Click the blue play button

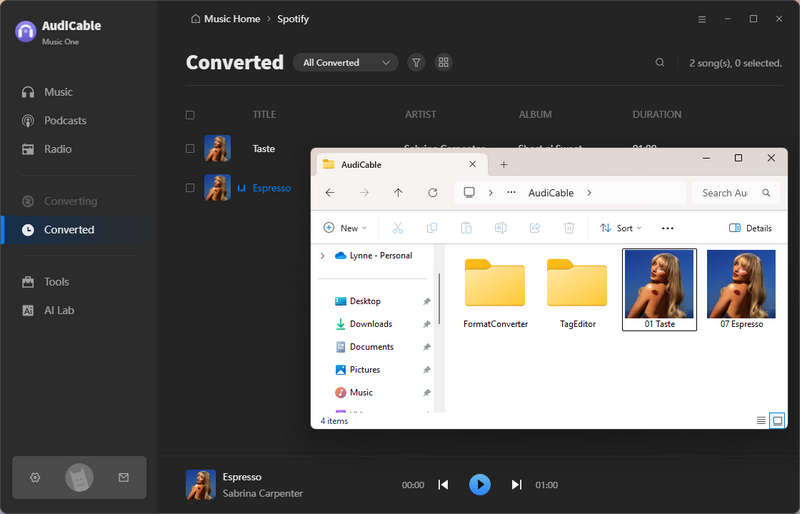pos(480,484)
